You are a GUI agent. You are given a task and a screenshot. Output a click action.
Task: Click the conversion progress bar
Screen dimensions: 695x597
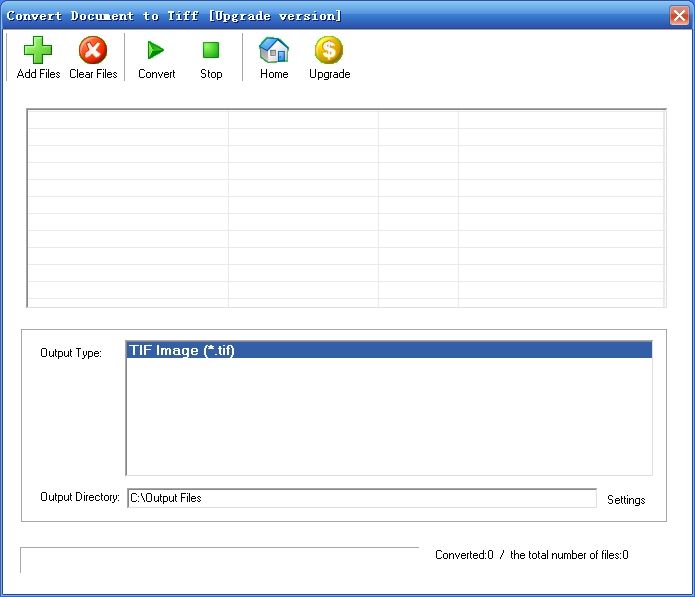tap(219, 560)
